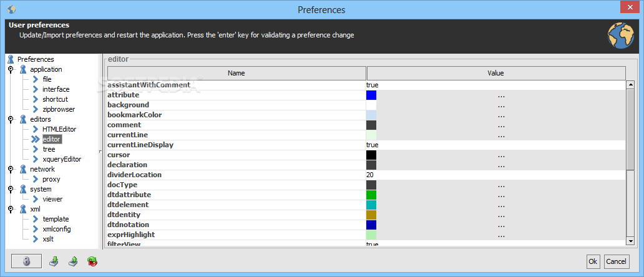Click the vertical scrollbar thumb

click(x=630, y=129)
